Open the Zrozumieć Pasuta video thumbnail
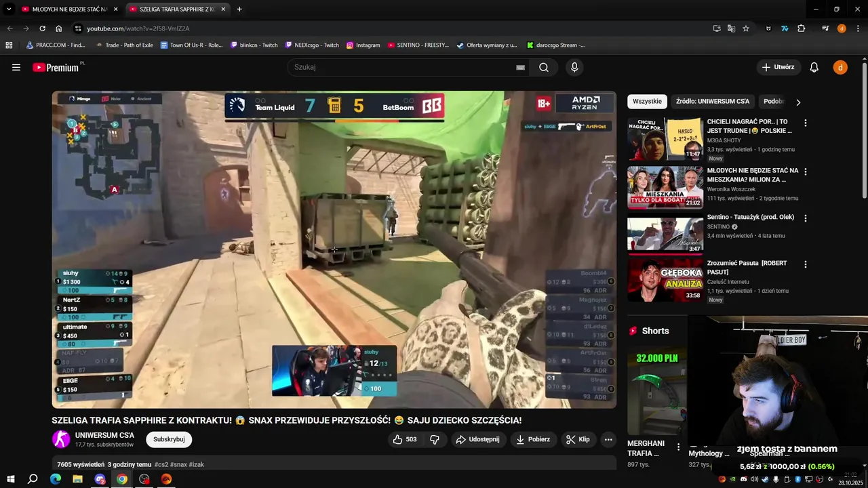Viewport: 868px width, 488px height. tap(665, 280)
